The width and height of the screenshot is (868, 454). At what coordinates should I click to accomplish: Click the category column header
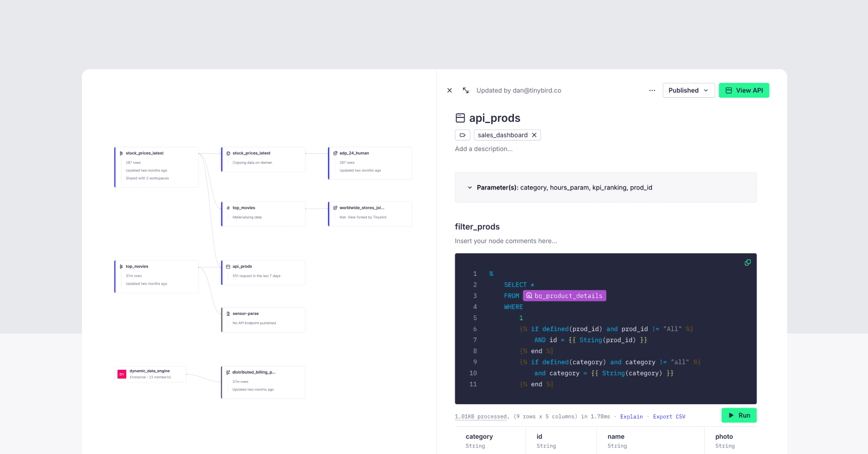[479, 437]
